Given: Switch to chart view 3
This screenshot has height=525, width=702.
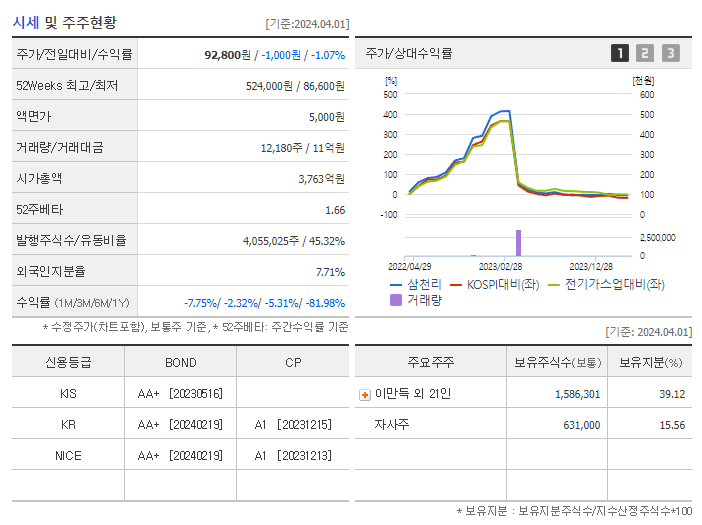Looking at the screenshot, I should pyautogui.click(x=671, y=53).
